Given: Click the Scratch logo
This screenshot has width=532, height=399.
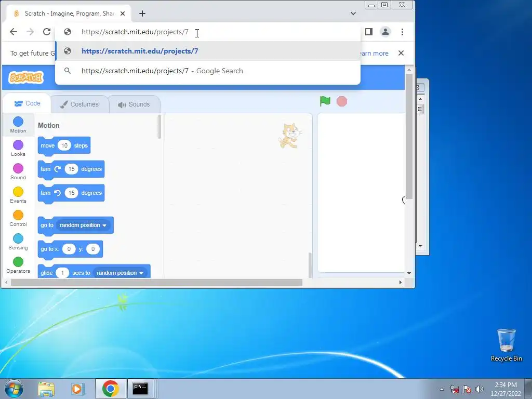Looking at the screenshot, I should (x=26, y=77).
